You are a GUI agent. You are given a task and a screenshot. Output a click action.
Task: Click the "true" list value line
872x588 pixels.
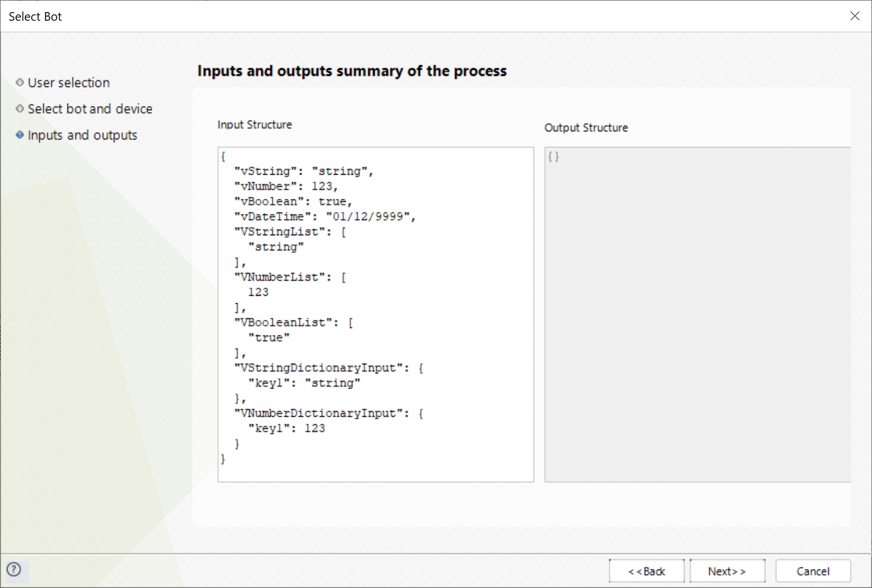(x=269, y=338)
